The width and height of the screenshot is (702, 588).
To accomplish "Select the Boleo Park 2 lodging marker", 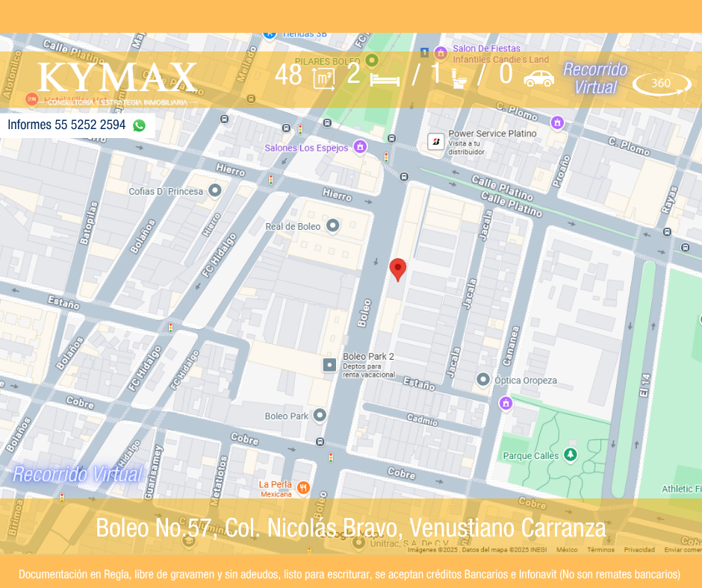I will pyautogui.click(x=329, y=365).
